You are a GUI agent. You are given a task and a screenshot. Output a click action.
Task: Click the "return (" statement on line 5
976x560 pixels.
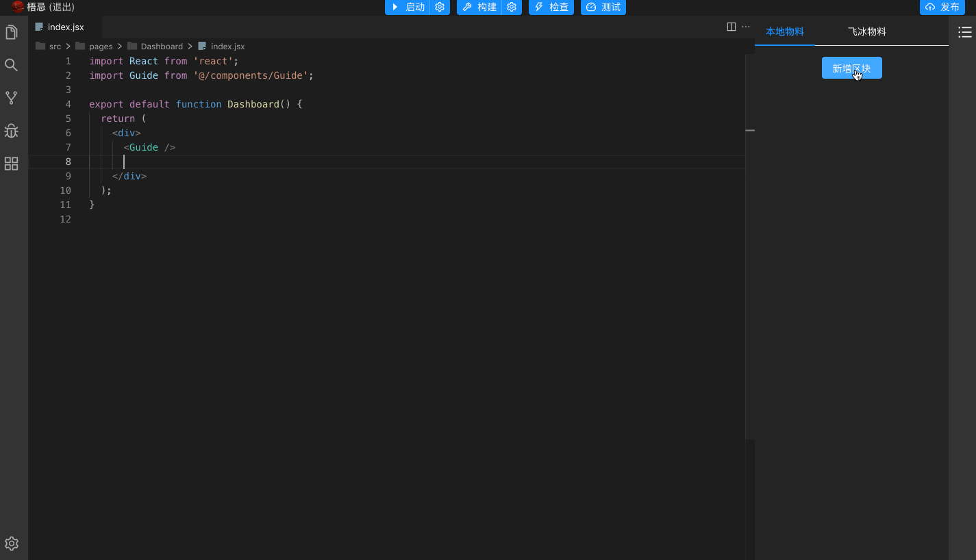point(124,118)
